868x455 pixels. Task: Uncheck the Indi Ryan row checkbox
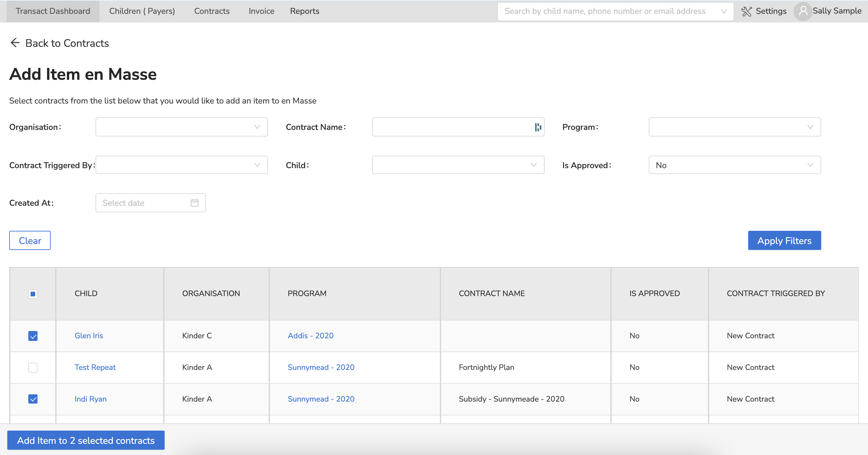point(33,399)
